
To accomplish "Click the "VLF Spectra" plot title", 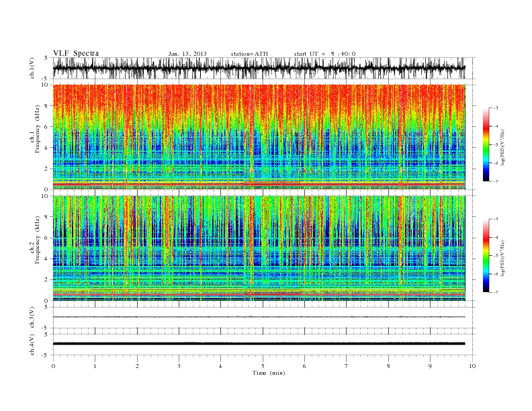I will pos(76,53).
